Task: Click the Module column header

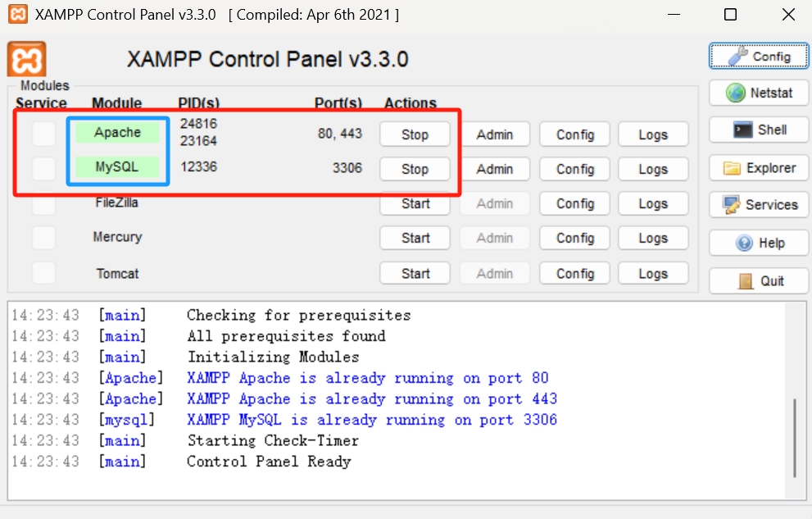Action: (117, 103)
